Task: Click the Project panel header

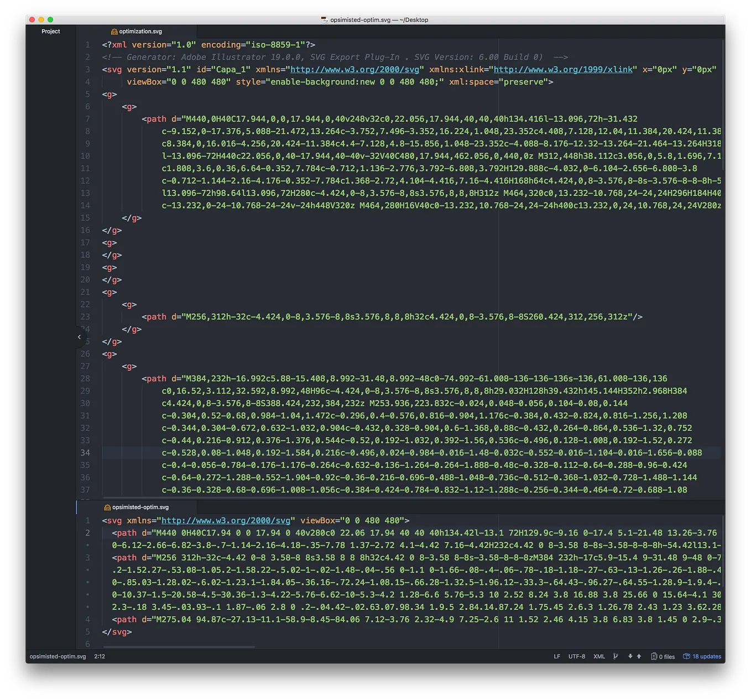Action: [x=50, y=32]
